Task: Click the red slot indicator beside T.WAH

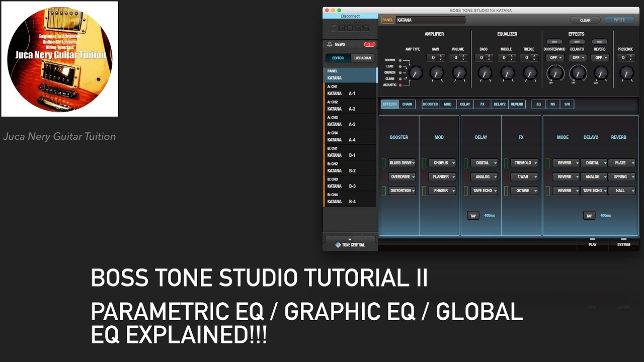Action: click(506, 177)
